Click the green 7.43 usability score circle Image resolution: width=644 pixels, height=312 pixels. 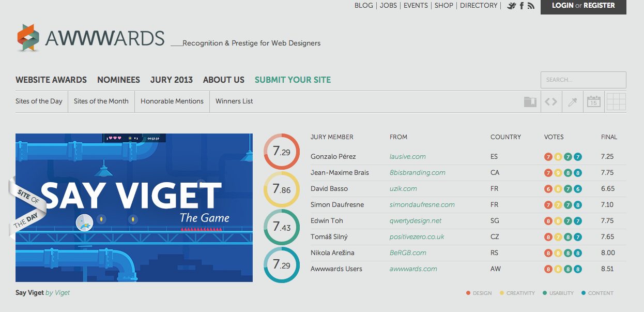[282, 227]
